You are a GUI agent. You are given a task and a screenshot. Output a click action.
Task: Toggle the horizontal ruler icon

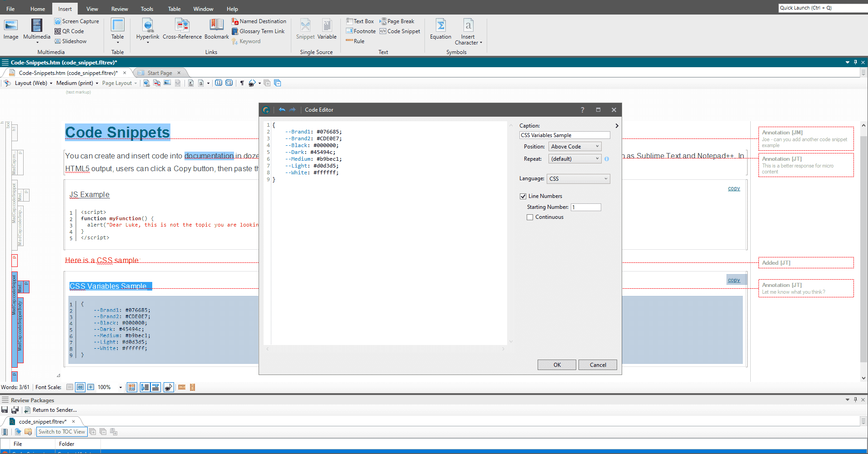point(182,387)
